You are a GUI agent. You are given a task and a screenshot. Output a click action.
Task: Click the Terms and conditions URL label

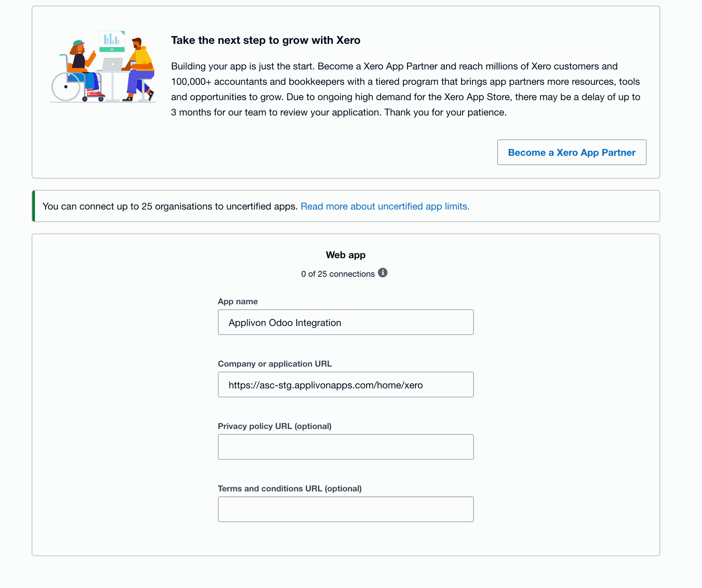click(x=290, y=489)
